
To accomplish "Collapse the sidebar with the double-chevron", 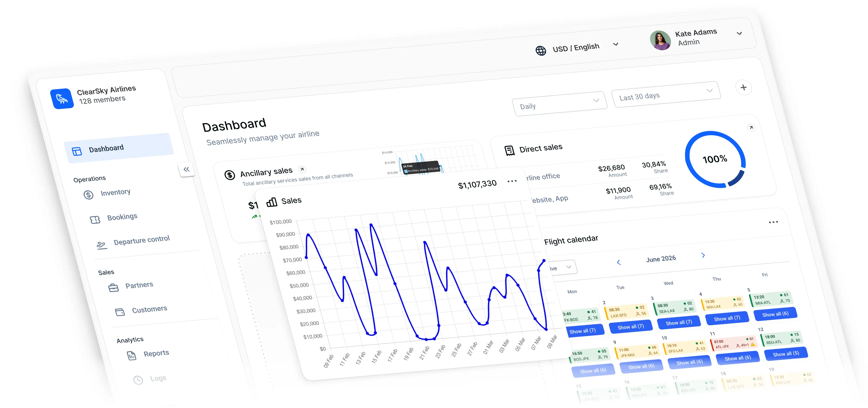I will [x=187, y=170].
